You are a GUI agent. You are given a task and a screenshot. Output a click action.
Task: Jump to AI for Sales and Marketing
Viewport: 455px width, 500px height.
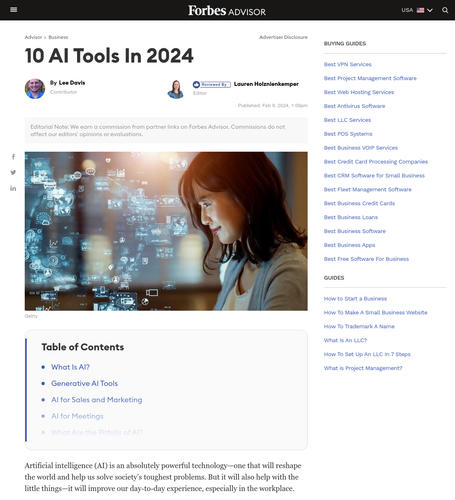[x=97, y=400]
